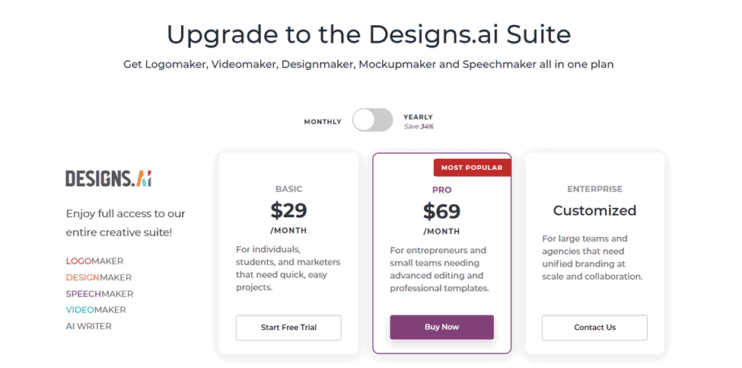Open the VIDEOMAKER link
Image resolution: width=742 pixels, height=368 pixels.
pos(96,310)
